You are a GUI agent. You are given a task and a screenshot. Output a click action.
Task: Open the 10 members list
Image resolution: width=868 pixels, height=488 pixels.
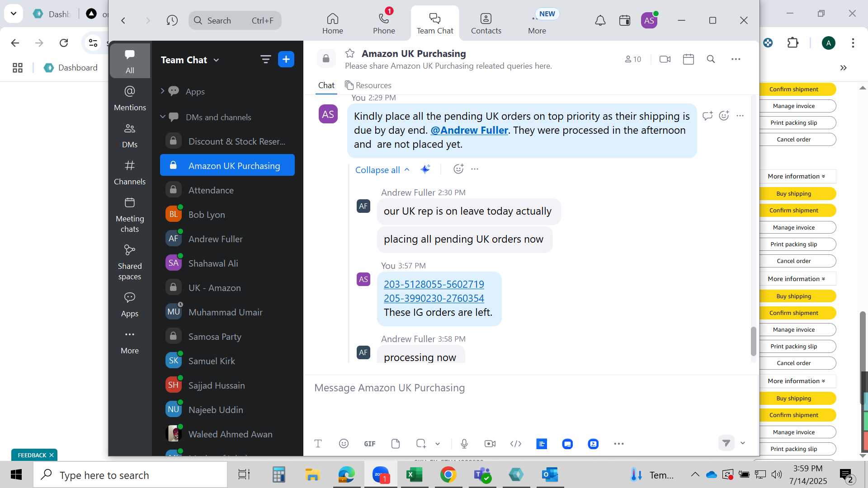633,59
